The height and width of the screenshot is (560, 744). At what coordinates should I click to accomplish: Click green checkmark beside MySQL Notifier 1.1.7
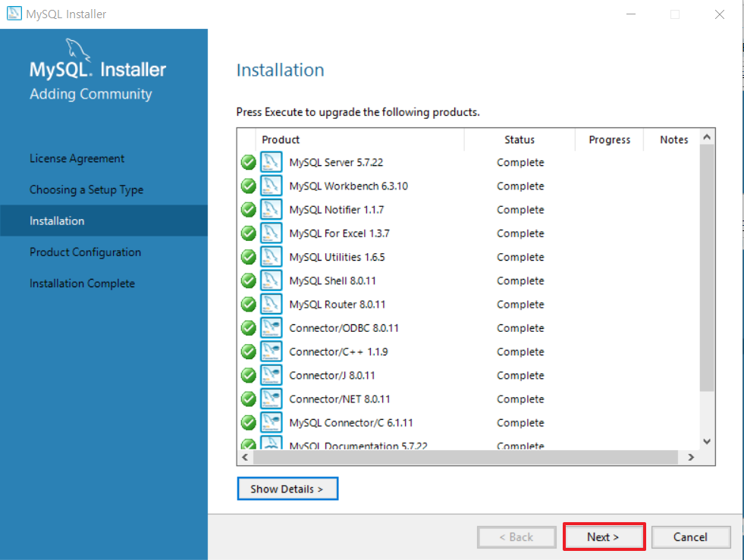[248, 210]
